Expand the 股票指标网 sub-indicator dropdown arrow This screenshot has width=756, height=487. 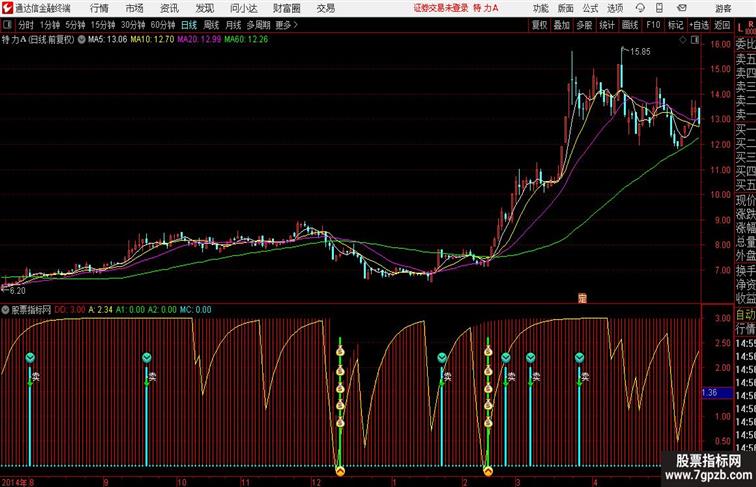[5, 310]
